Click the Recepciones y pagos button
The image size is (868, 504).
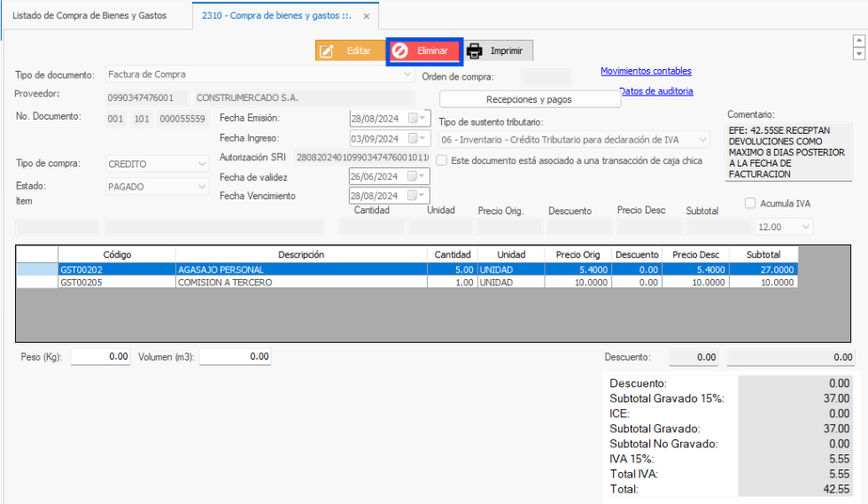coord(529,99)
